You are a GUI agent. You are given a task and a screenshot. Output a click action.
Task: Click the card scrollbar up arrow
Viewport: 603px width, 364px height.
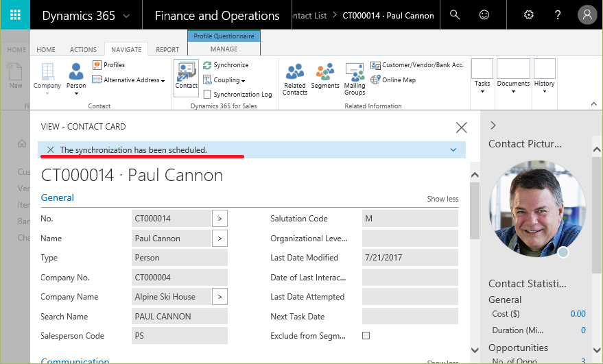475,175
